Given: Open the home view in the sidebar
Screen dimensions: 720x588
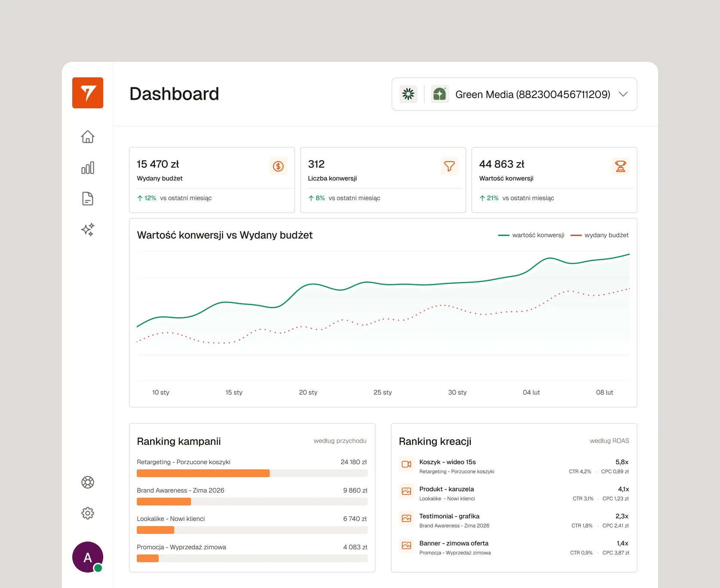Looking at the screenshot, I should pyautogui.click(x=88, y=137).
